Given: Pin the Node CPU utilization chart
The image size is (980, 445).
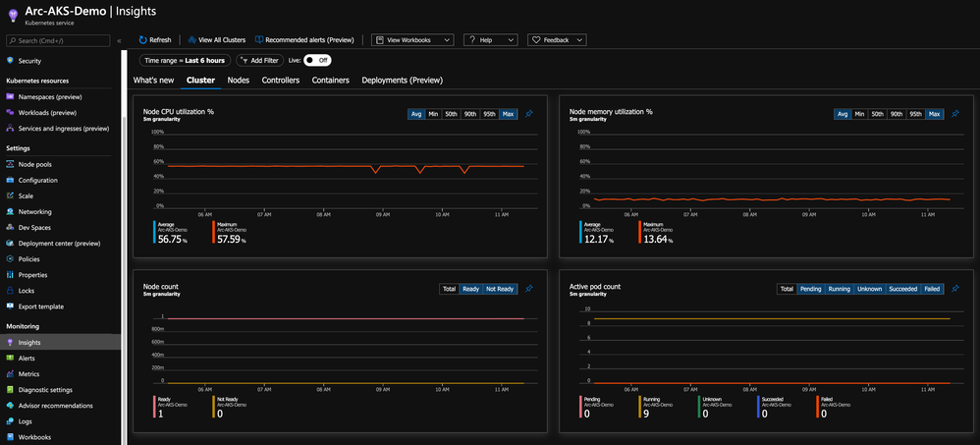Looking at the screenshot, I should pyautogui.click(x=528, y=114).
